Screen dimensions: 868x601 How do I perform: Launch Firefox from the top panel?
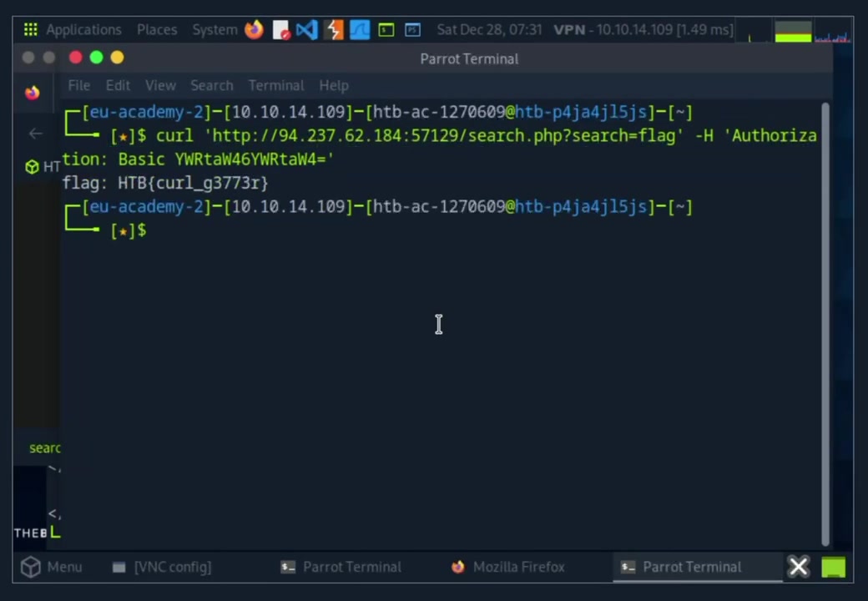click(254, 30)
